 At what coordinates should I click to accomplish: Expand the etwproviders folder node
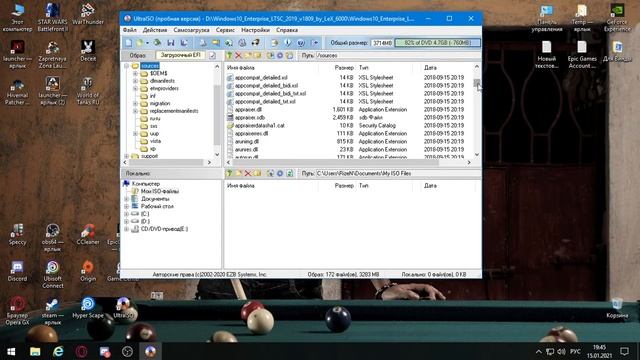pyautogui.click(x=135, y=88)
